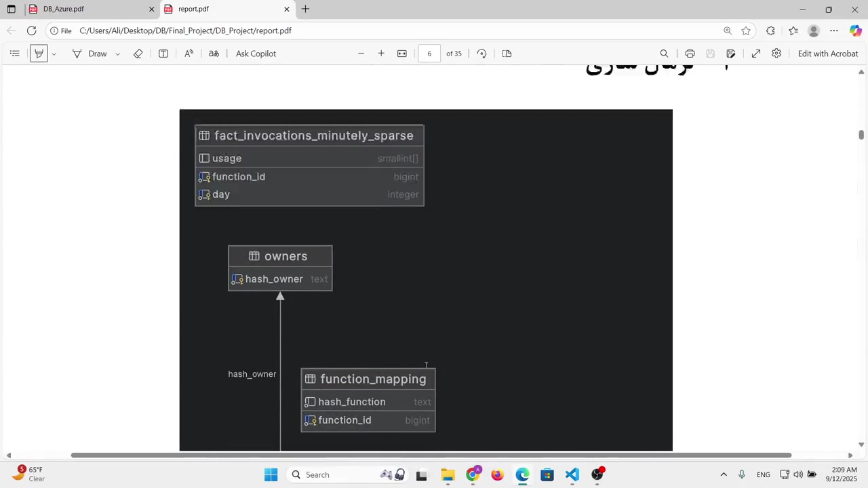
Task: Click the vertical scrollbar thumb
Action: click(x=861, y=135)
